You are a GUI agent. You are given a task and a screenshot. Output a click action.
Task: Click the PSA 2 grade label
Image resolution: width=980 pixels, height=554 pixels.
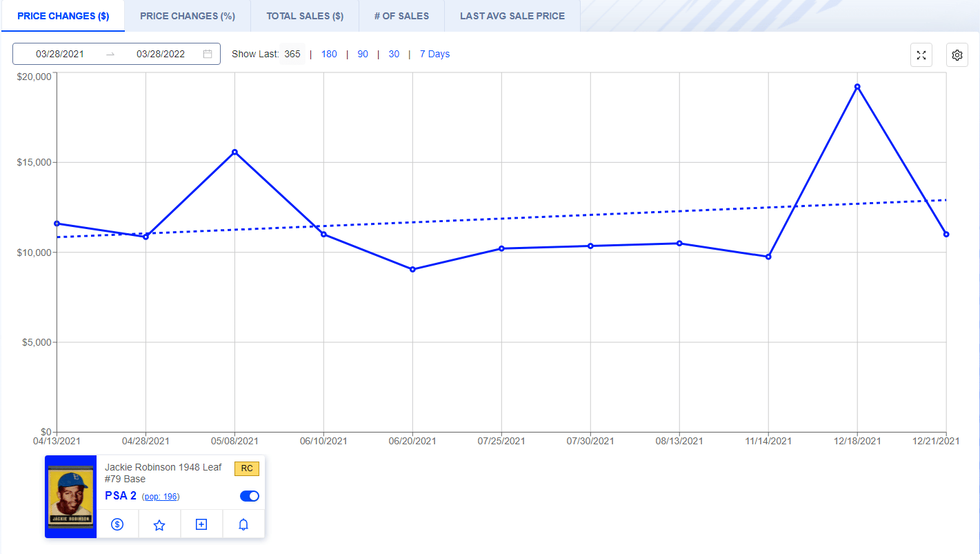(121, 496)
